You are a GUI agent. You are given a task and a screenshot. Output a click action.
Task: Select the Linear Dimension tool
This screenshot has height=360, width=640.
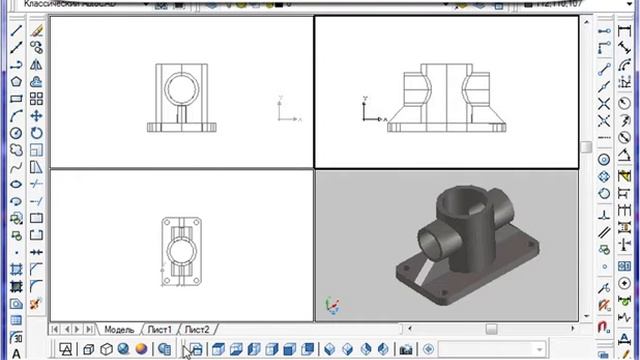624,31
